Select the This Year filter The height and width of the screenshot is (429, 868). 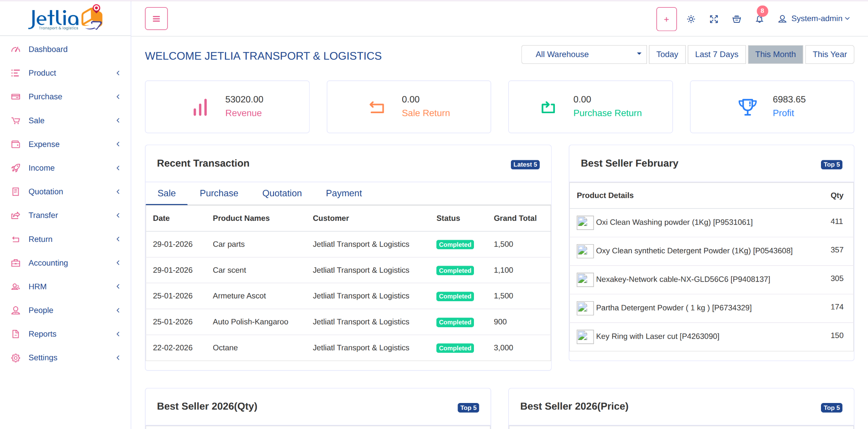829,54
